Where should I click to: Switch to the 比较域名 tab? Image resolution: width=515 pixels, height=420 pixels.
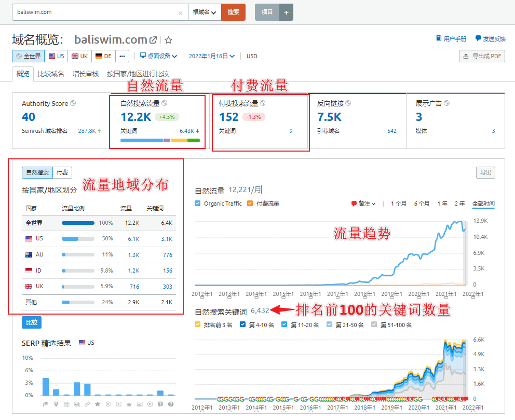[x=51, y=74]
